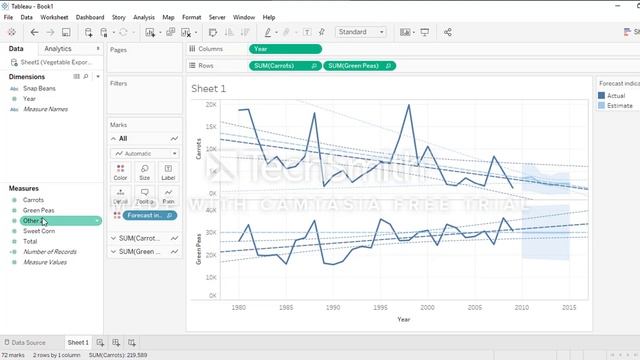
Task: Open the Label marks card button
Action: [x=168, y=172]
